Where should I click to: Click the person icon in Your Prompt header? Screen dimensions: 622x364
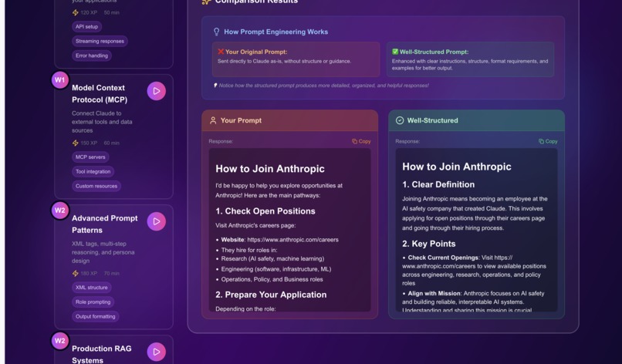coord(213,120)
